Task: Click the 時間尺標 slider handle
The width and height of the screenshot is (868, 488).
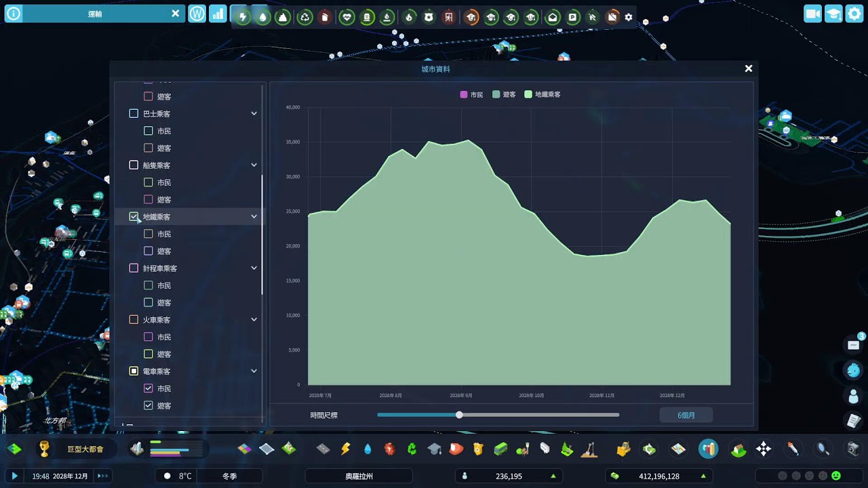Action: coord(459,415)
